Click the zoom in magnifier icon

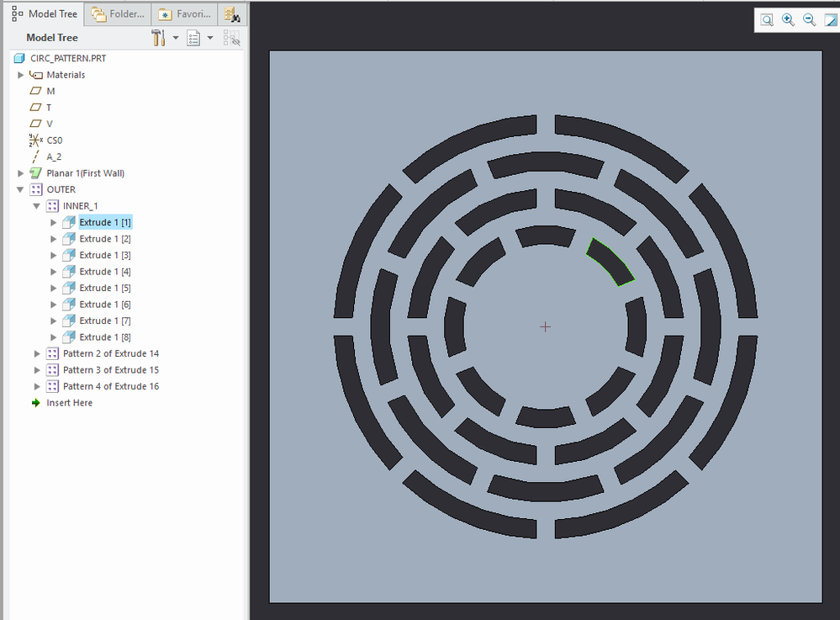788,19
